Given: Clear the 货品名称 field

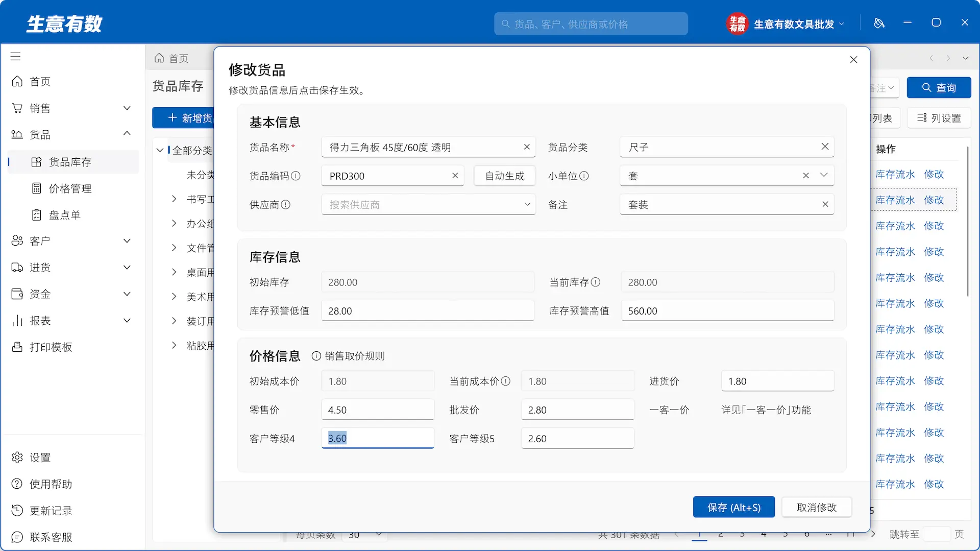Looking at the screenshot, I should [x=527, y=147].
